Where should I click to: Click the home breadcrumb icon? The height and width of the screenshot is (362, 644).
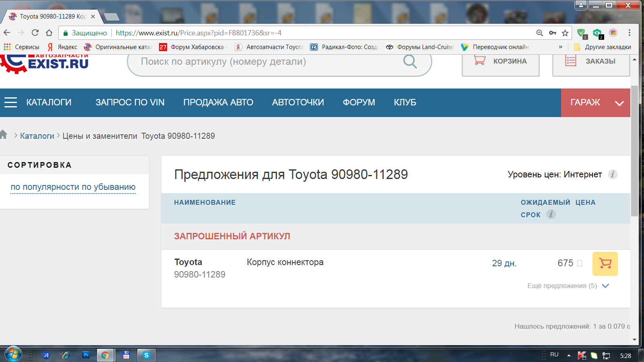(x=4, y=134)
